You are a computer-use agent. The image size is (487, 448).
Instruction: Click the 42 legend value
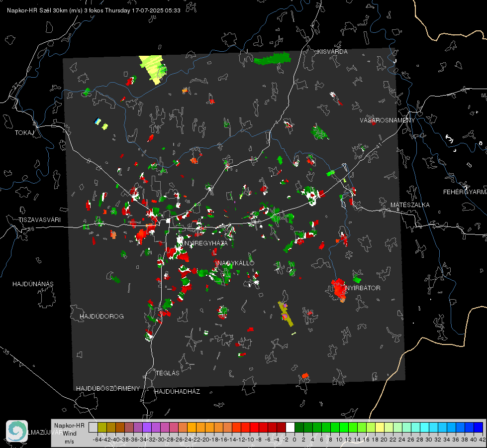tap(483, 440)
